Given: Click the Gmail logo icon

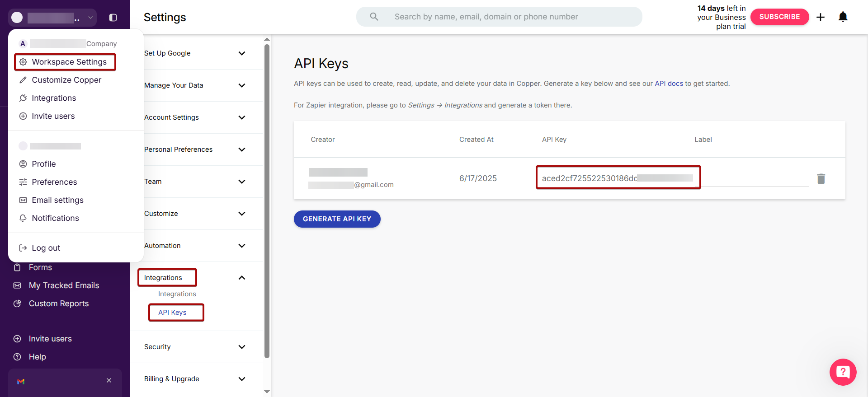Looking at the screenshot, I should (x=21, y=382).
